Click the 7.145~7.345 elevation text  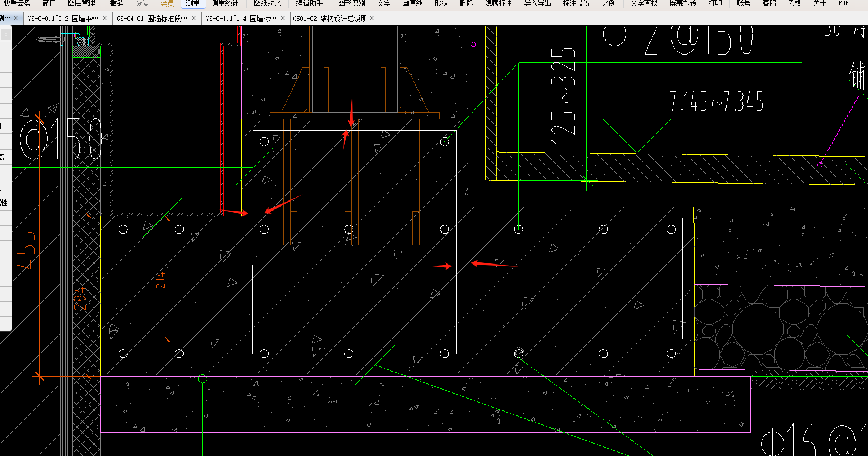point(716,101)
